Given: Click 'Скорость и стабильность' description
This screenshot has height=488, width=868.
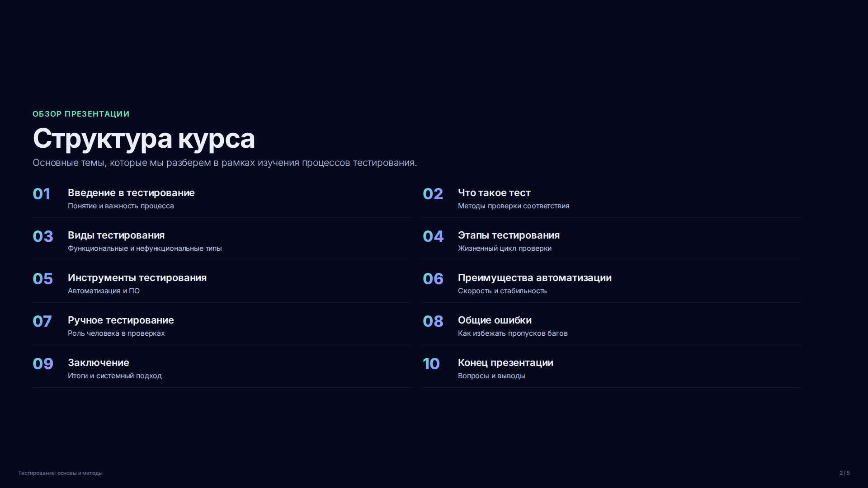Looking at the screenshot, I should [502, 291].
